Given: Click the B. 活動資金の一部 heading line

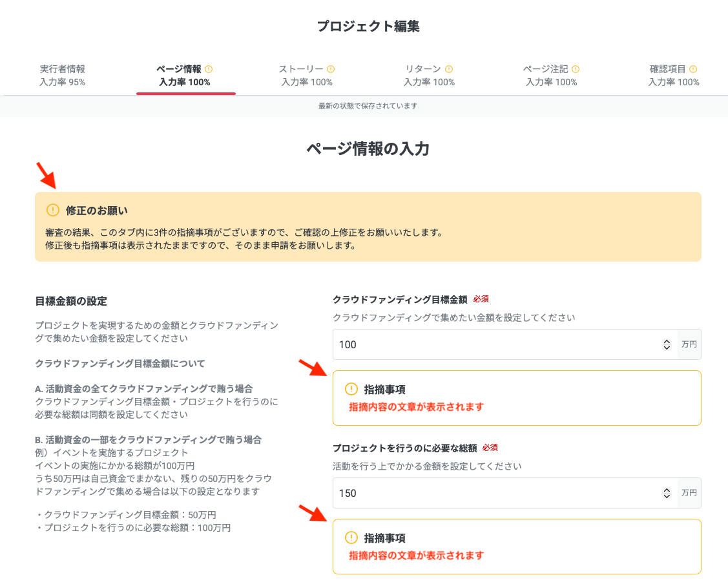Looking at the screenshot, I should (x=149, y=440).
